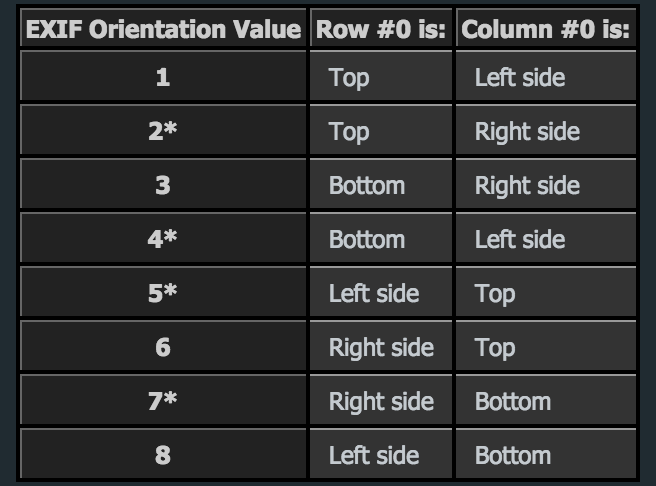Viewport: 656px width, 486px height.
Task: Select the orientation value 7* cell
Action: 163,401
